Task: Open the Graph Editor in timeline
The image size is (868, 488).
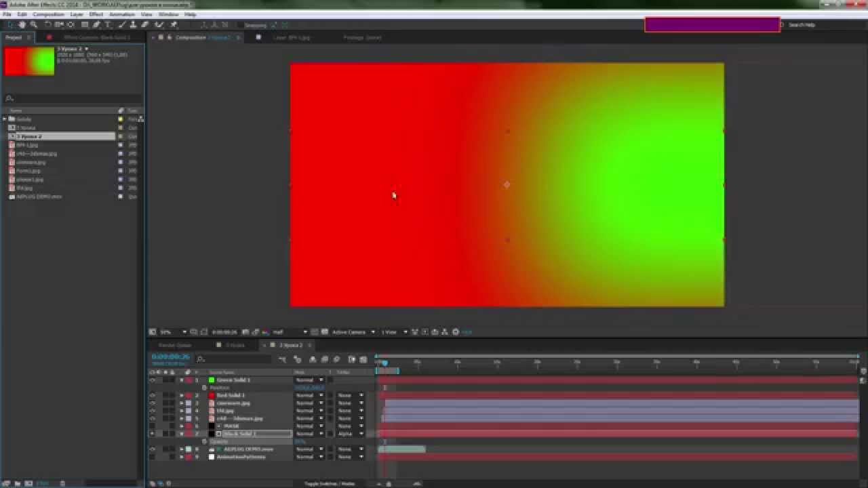Action: [363, 359]
